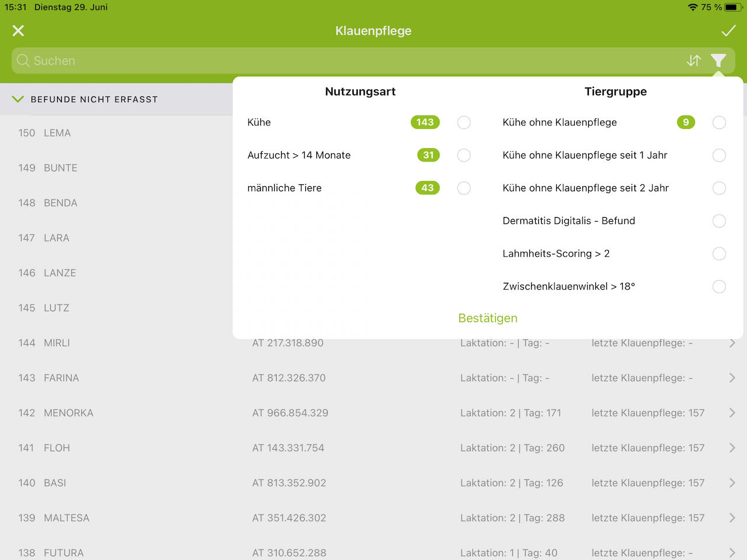This screenshot has width=747, height=560.
Task: Open details chevron for MENORKA row
Action: [732, 413]
